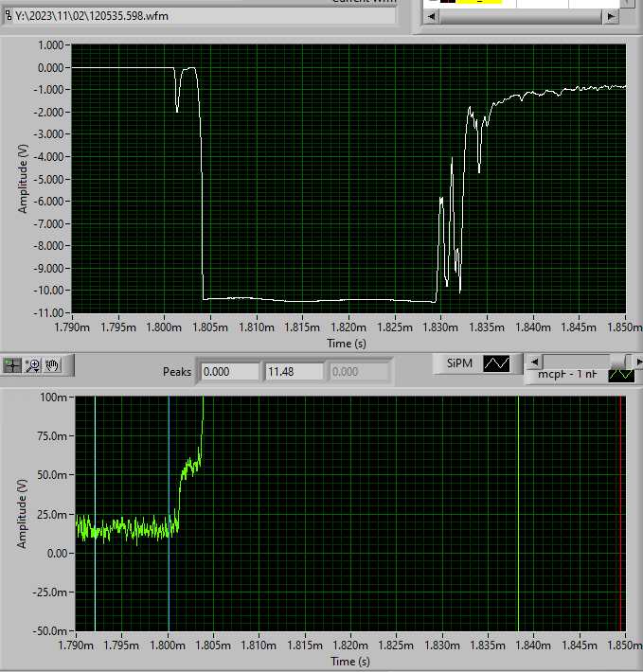The width and height of the screenshot is (643, 672).
Task: Click the Peaks field showing 11.48
Action: 295,372
